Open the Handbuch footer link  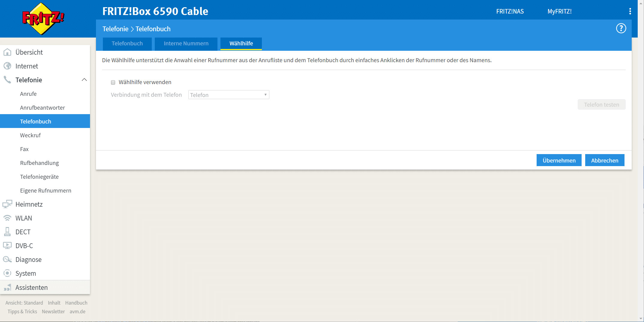click(x=76, y=303)
